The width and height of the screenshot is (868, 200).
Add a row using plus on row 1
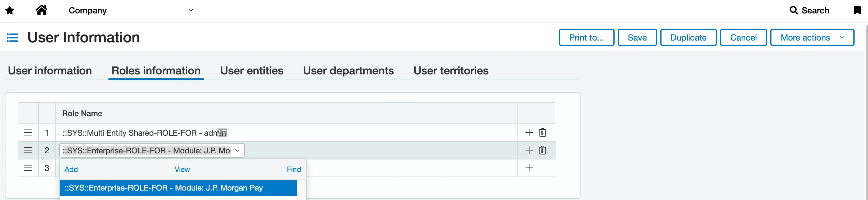pos(529,133)
